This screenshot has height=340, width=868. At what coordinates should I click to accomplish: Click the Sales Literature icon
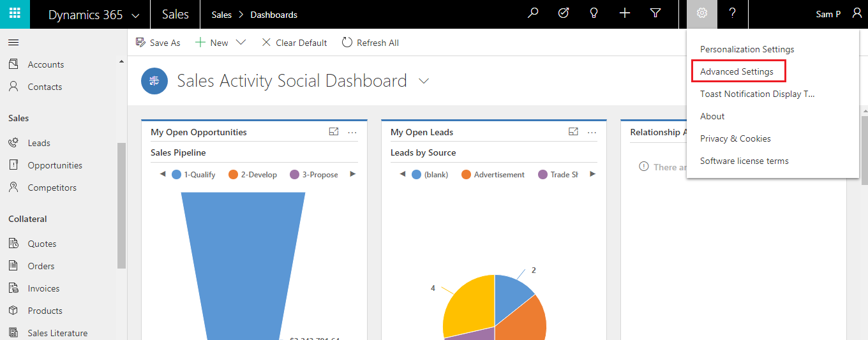click(13, 333)
